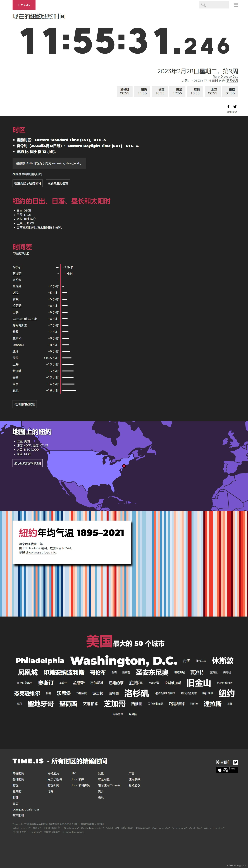The width and height of the screenshot is (248, 868).
Task: Open footer 网页小组件 link
Action: pos(55,779)
